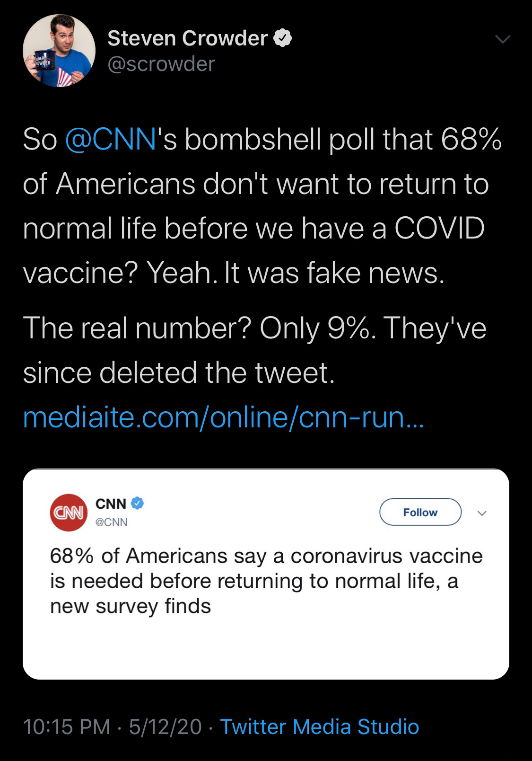
Task: Open the @scrowder handle
Action: (x=161, y=64)
